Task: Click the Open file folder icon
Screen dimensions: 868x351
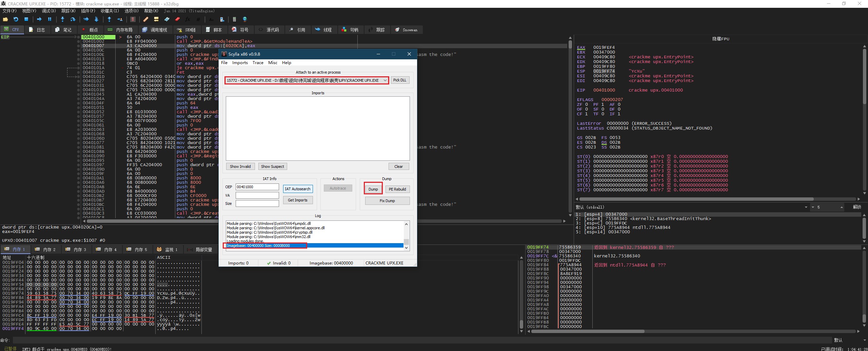Action: pos(5,19)
